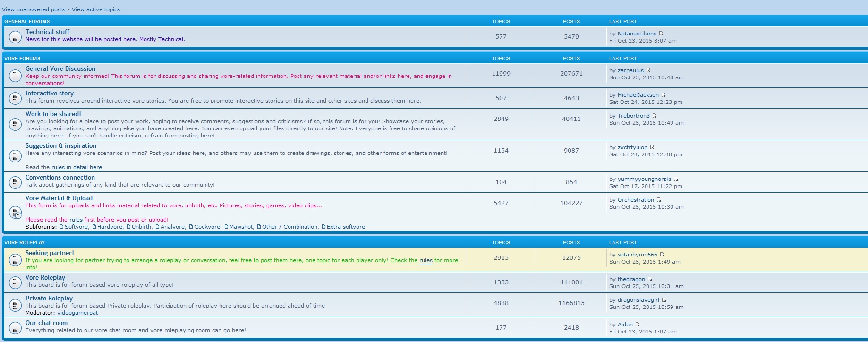Open Trebortron3 user profile
The image size is (868, 342).
(634, 116)
